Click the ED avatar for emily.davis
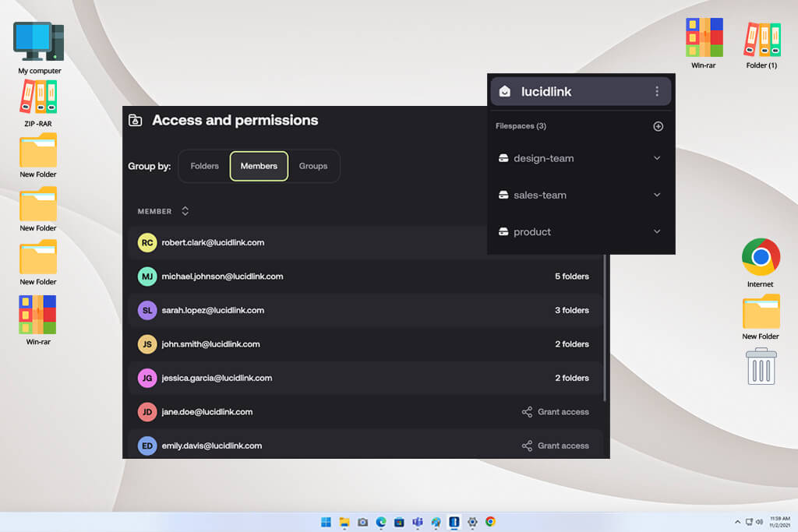Viewport: 798px width, 532px height. [x=147, y=446]
